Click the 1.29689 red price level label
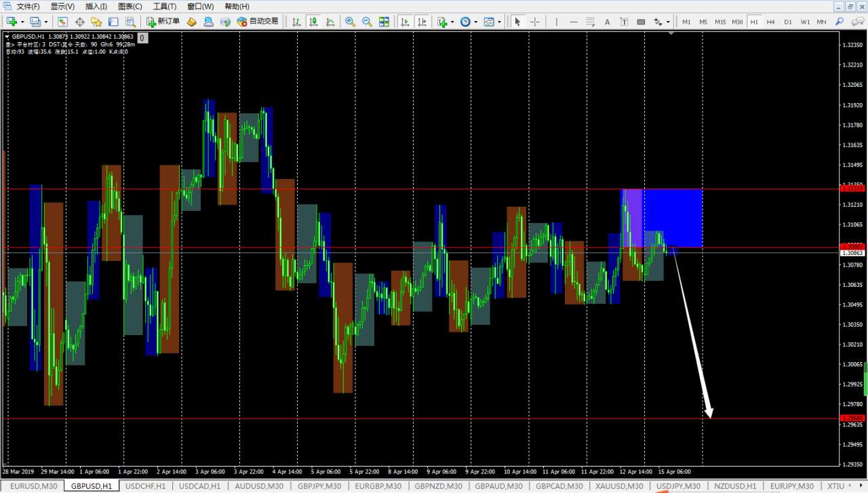Viewport: 868px width, 493px height. point(851,418)
